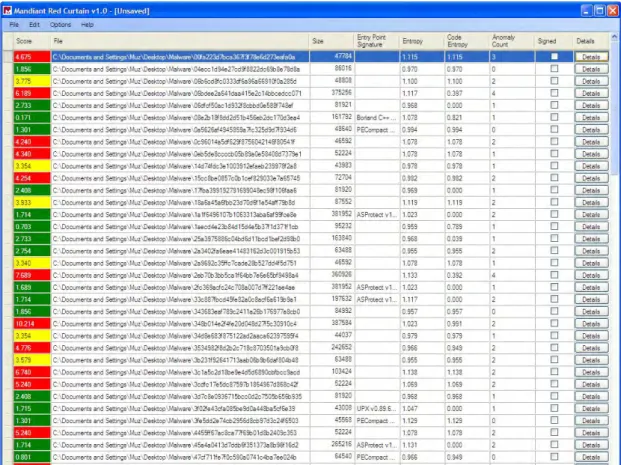Toggle Signed checkbox for score 6.740 row
Image resolution: width=621 pixels, height=465 pixels.
554,372
